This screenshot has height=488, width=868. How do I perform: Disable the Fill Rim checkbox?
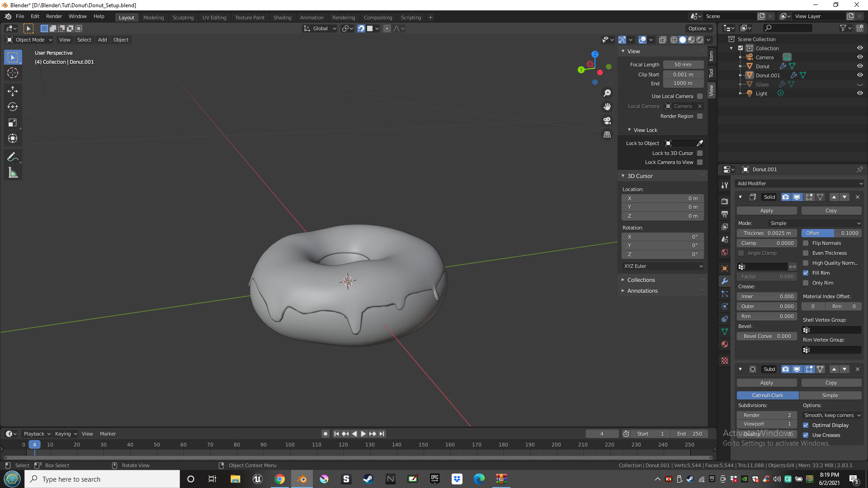click(x=806, y=273)
